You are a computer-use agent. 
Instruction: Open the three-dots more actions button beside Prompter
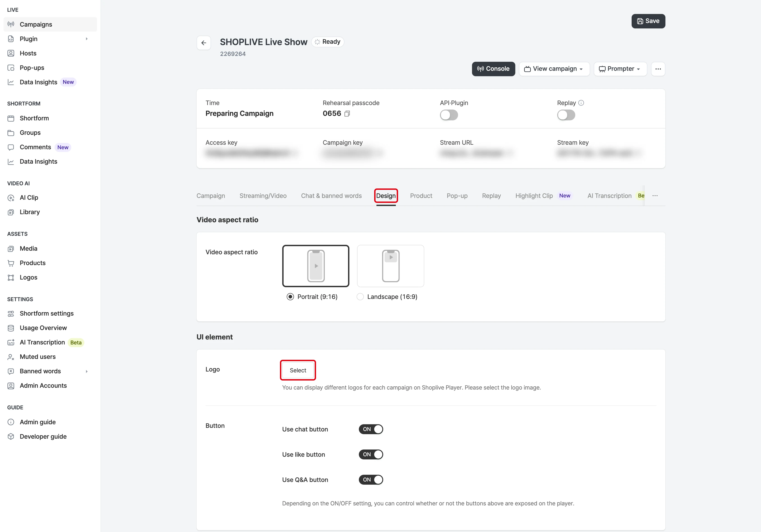658,69
